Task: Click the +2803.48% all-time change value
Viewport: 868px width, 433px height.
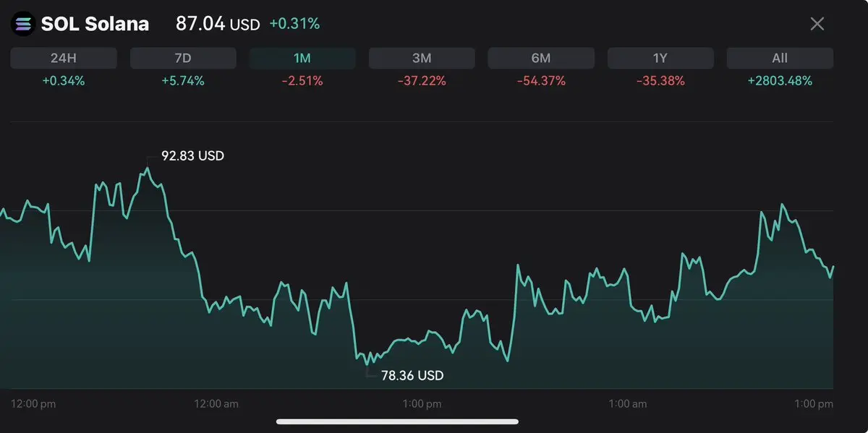Action: (x=780, y=81)
